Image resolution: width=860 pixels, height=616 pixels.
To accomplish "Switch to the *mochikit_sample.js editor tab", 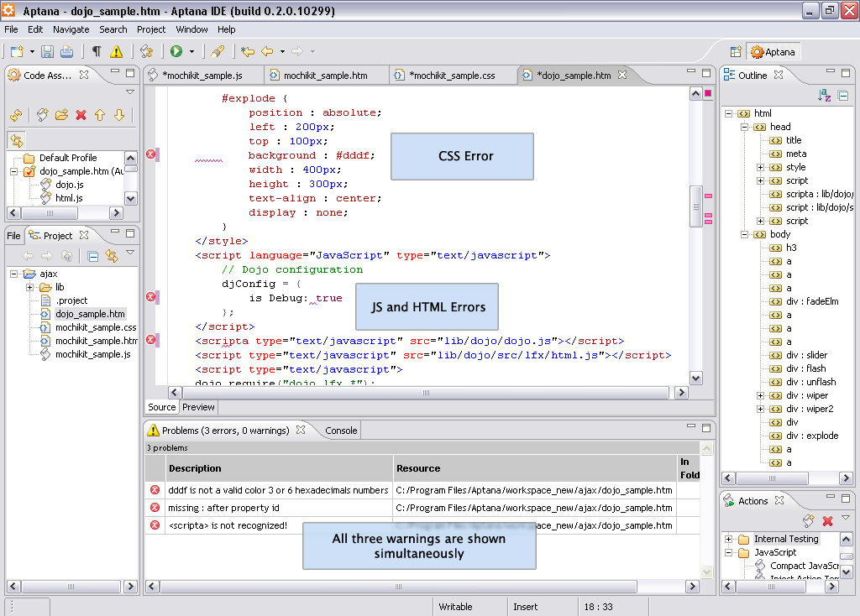I will [202, 76].
